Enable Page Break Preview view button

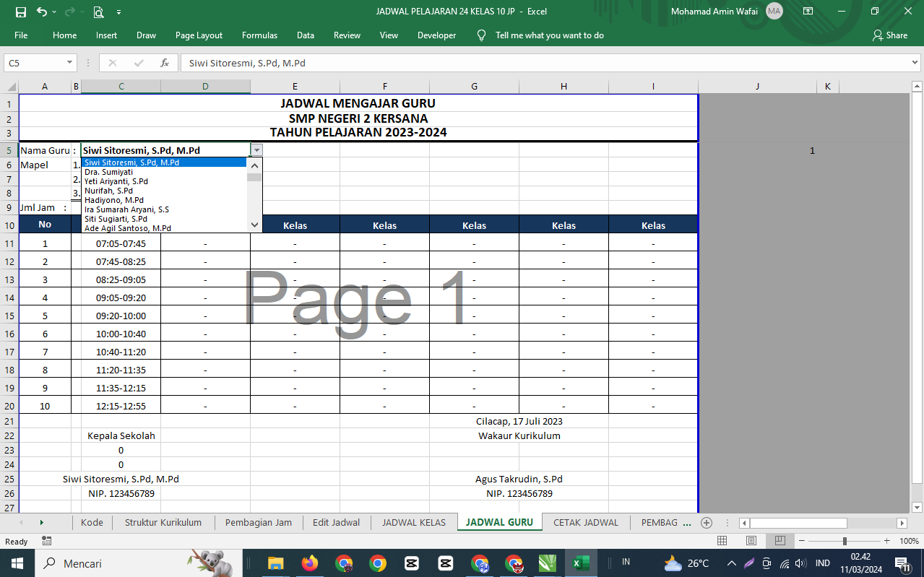point(780,541)
